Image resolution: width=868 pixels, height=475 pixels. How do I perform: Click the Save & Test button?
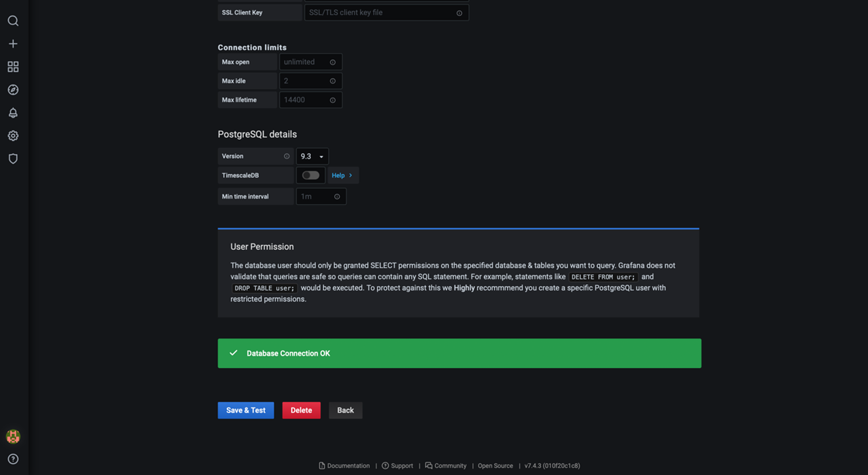point(246,410)
